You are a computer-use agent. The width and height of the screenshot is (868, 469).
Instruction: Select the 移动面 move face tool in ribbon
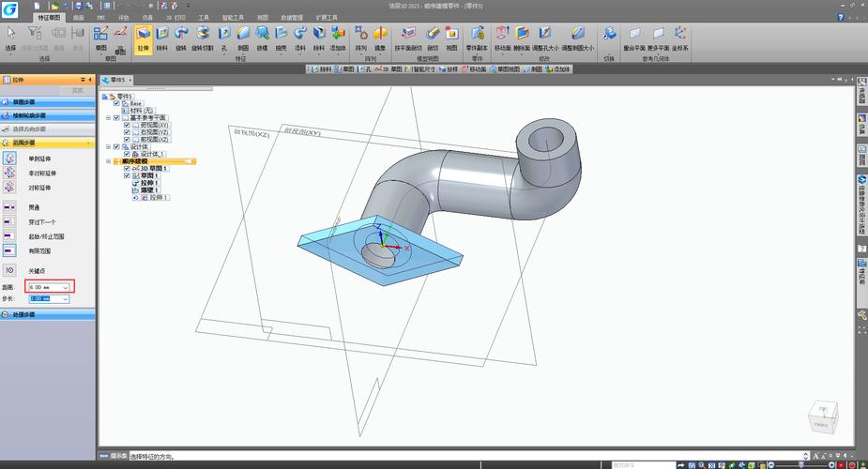tap(503, 38)
